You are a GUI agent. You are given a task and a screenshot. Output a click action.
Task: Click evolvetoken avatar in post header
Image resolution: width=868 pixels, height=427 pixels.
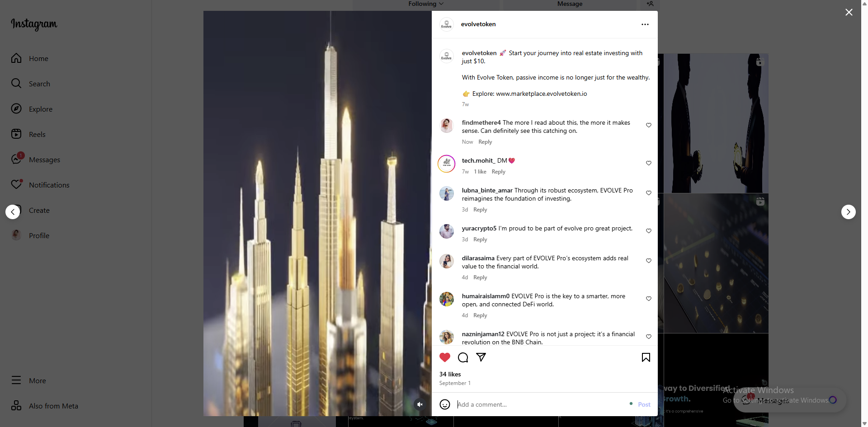click(x=447, y=24)
